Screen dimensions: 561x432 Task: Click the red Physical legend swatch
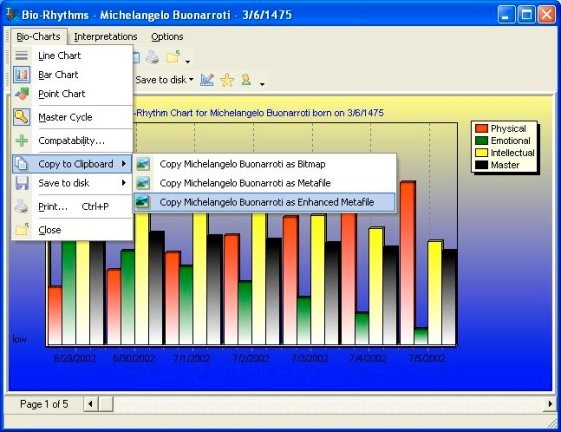click(481, 128)
